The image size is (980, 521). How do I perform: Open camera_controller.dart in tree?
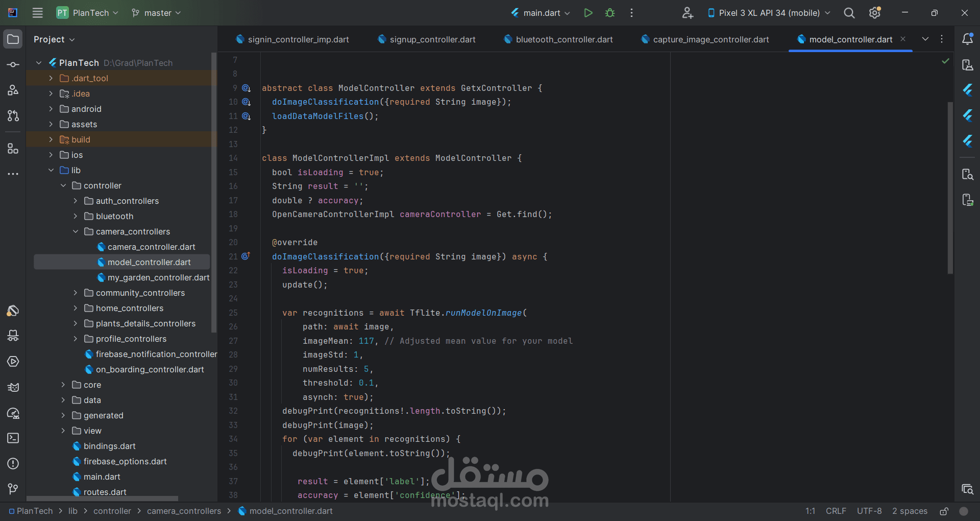pyautogui.click(x=146, y=247)
